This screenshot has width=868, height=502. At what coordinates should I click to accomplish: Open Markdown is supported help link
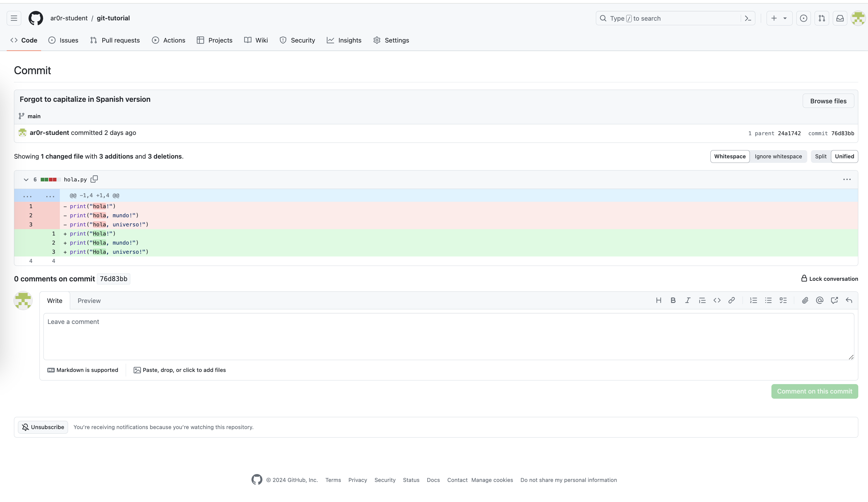pos(83,370)
